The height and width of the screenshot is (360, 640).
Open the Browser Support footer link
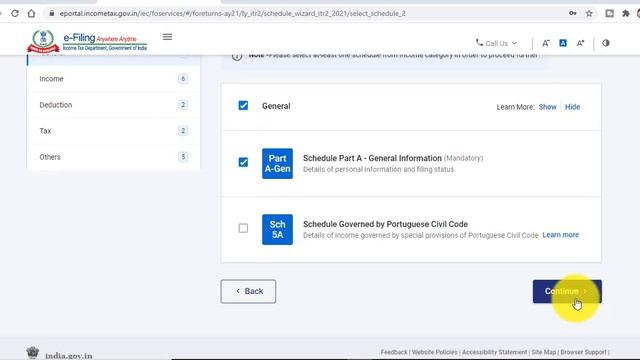(583, 352)
